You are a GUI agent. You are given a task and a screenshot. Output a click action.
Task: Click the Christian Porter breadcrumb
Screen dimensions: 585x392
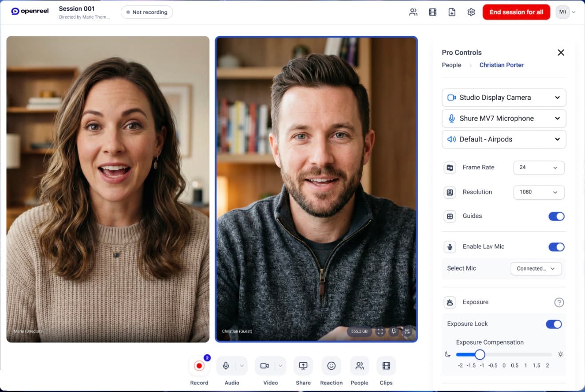pyautogui.click(x=502, y=65)
